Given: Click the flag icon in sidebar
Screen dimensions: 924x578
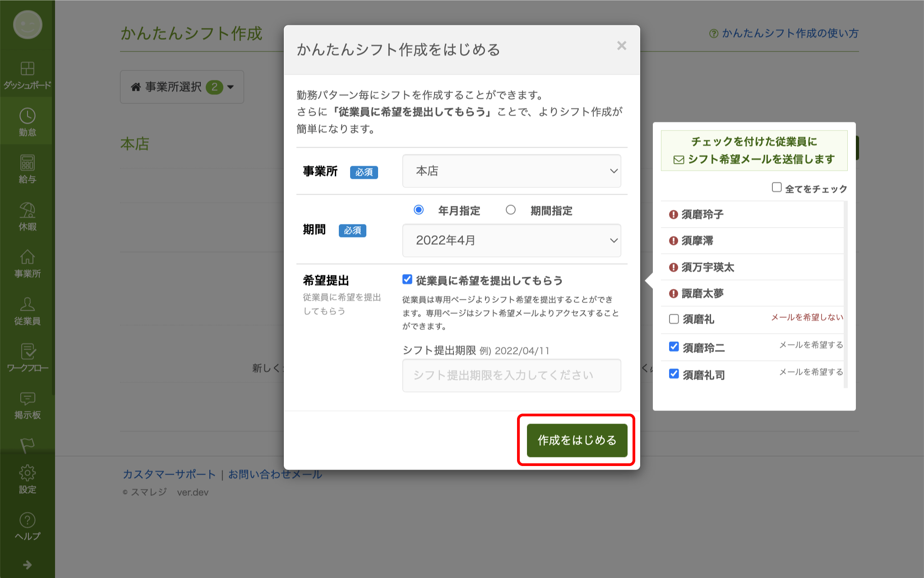Looking at the screenshot, I should click(28, 445).
